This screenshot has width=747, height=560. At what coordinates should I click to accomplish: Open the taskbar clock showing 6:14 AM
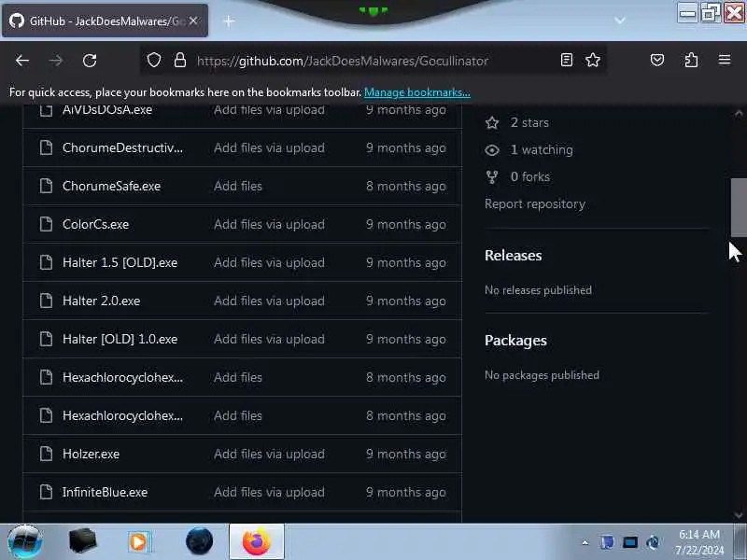pyautogui.click(x=698, y=542)
